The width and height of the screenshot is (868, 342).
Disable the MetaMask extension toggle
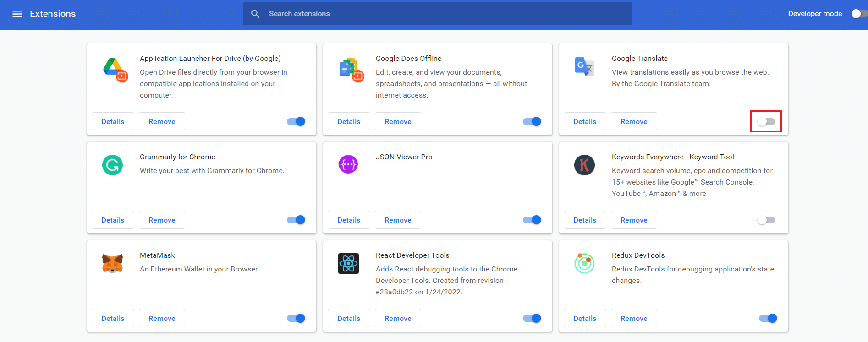click(296, 318)
